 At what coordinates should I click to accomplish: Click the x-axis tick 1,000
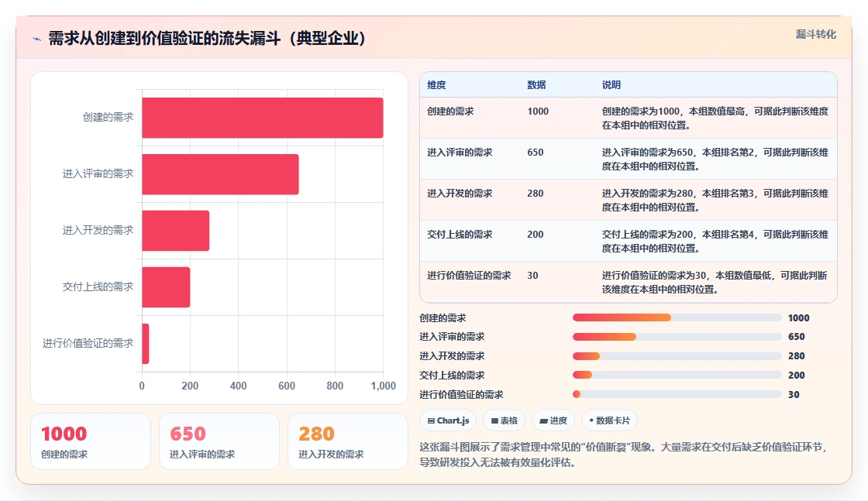[x=383, y=386]
